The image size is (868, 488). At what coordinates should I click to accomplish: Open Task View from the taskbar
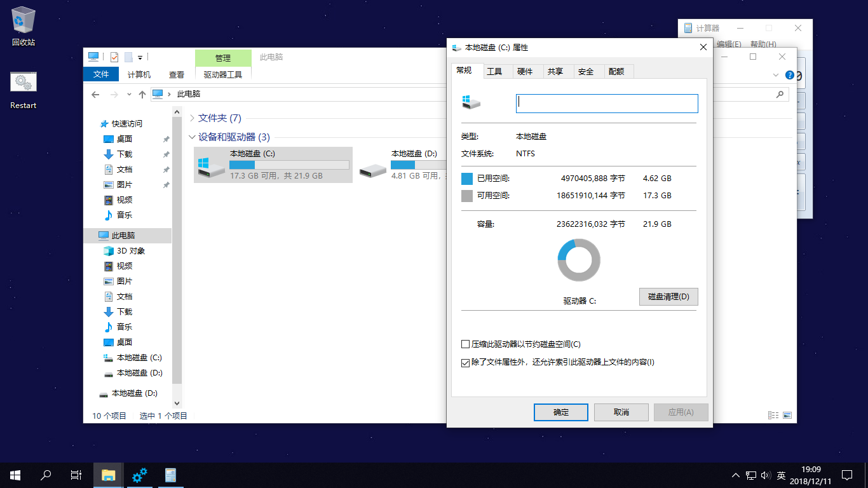(76, 475)
